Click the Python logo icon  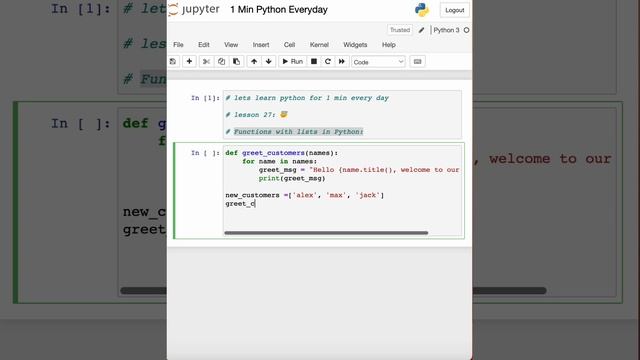tap(422, 10)
